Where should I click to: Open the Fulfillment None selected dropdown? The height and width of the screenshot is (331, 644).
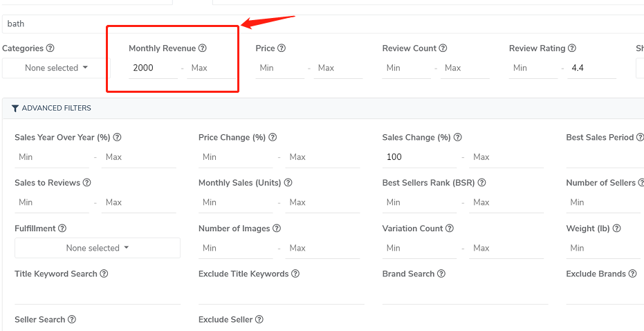coord(98,248)
